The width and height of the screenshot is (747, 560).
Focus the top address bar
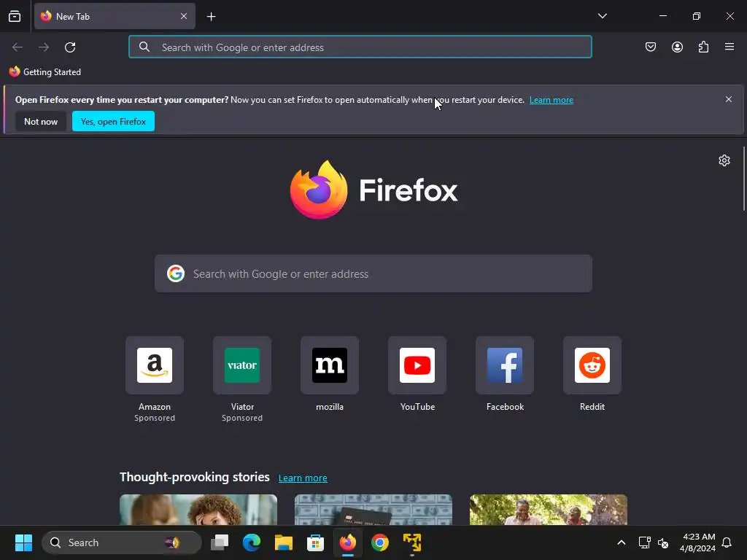coord(360,47)
